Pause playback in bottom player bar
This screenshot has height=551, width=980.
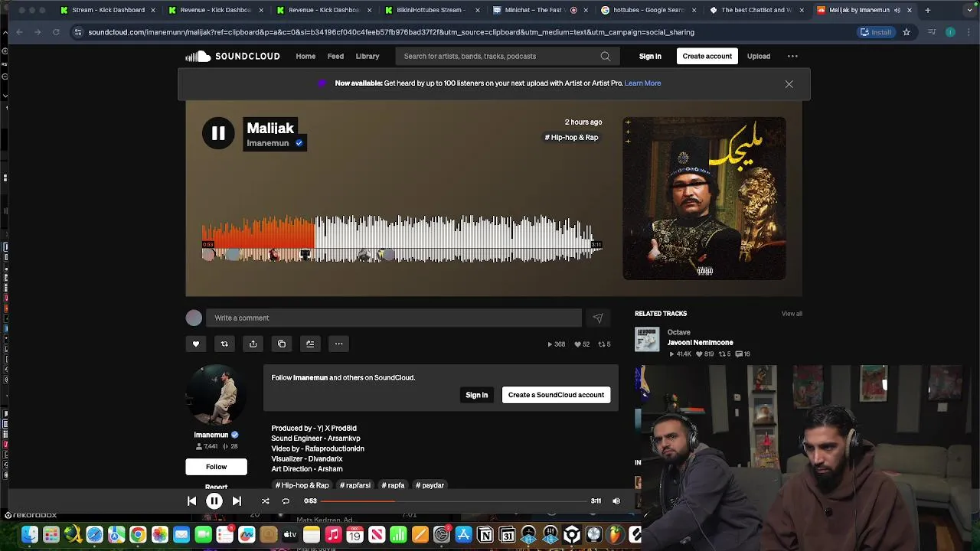tap(214, 501)
